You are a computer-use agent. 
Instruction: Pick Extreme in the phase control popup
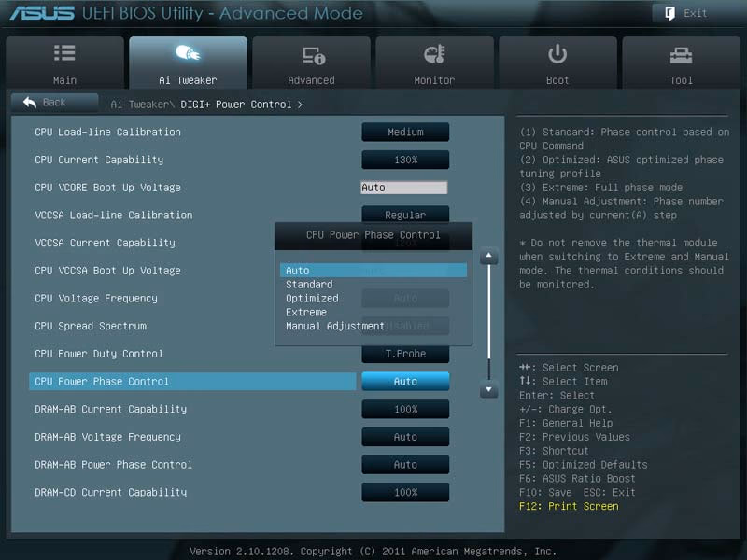point(306,312)
